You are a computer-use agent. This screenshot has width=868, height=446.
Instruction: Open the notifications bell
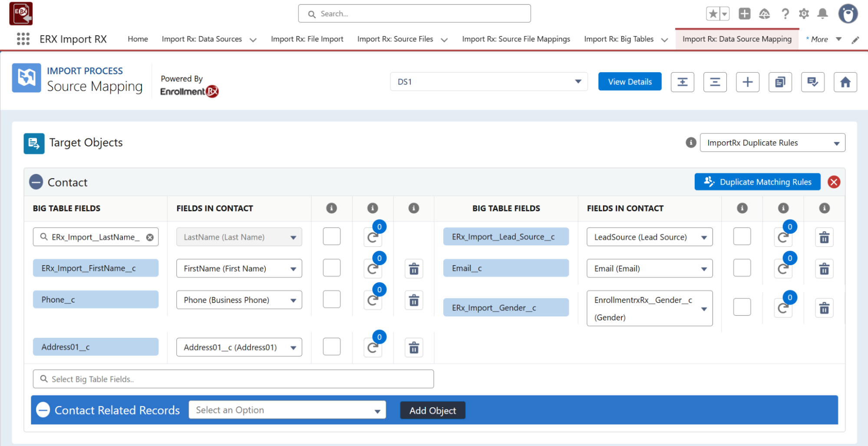[x=822, y=14]
